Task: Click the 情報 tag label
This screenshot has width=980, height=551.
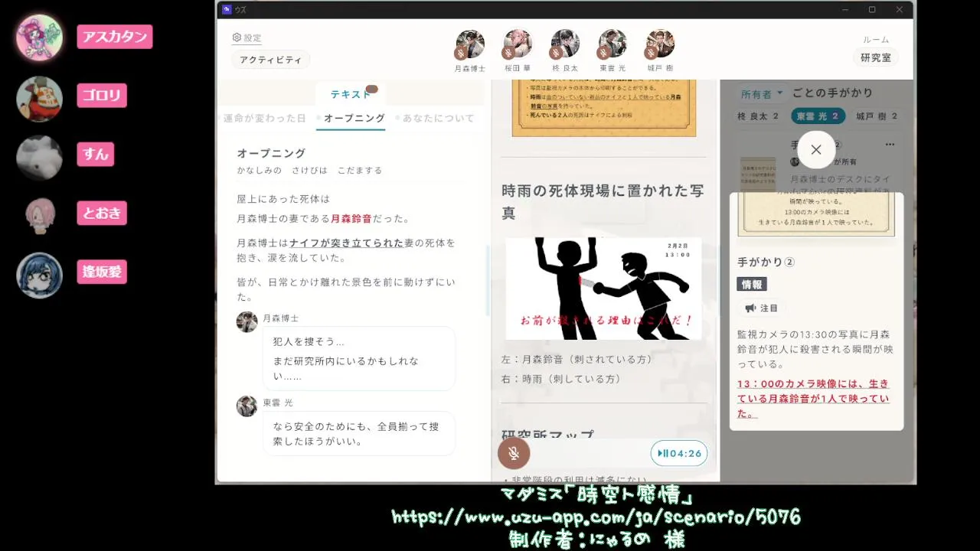Action: click(x=752, y=284)
